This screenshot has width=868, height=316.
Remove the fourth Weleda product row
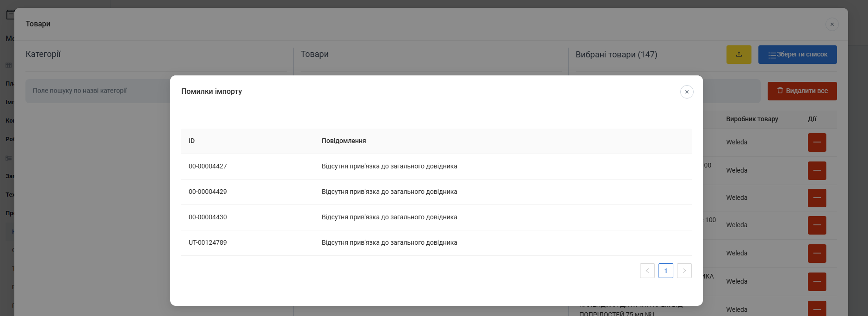817,225
